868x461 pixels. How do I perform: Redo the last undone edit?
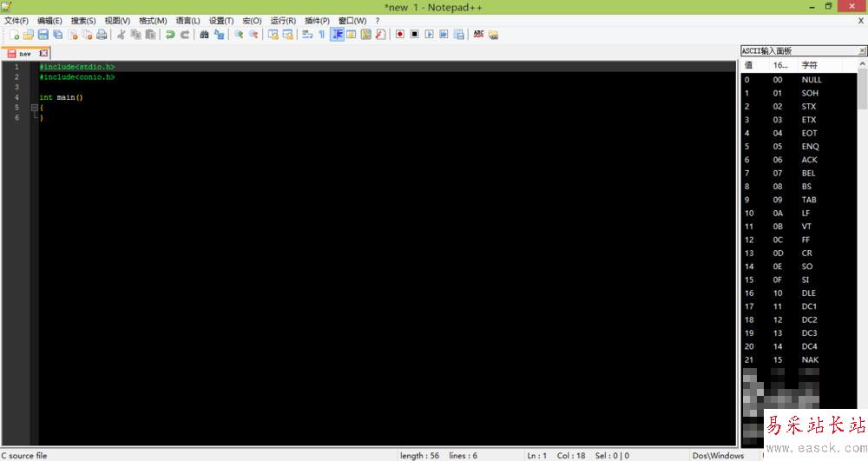[x=184, y=35]
